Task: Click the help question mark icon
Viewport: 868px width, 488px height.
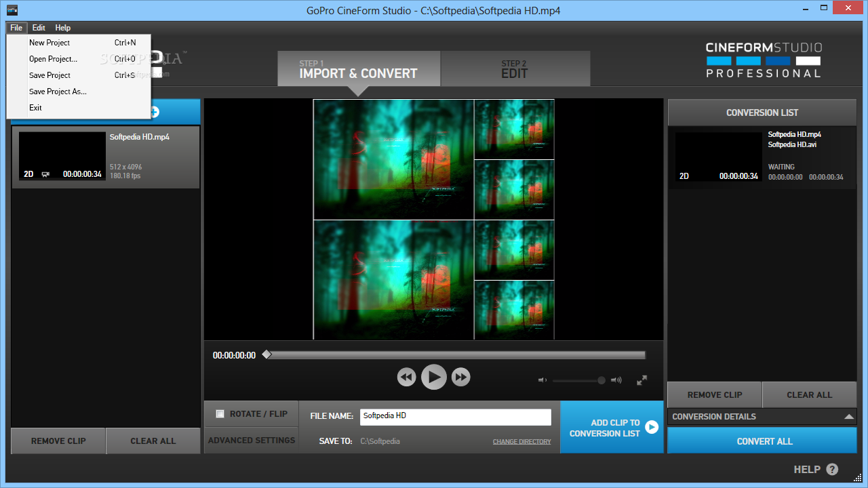Action: (x=832, y=469)
